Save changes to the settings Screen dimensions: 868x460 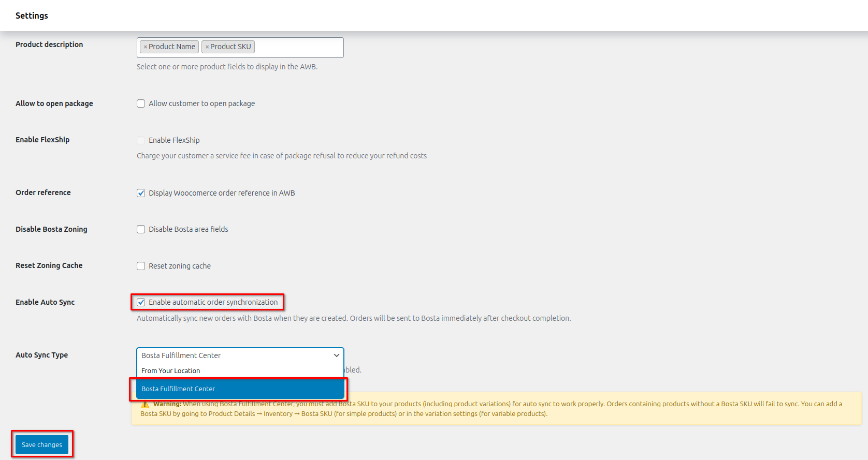pos(42,444)
